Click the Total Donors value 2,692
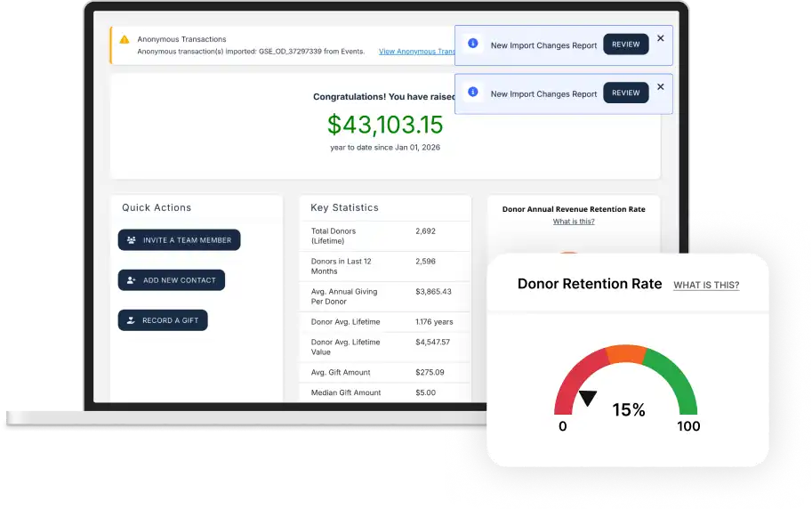This screenshot has width=812, height=509. pos(426,231)
